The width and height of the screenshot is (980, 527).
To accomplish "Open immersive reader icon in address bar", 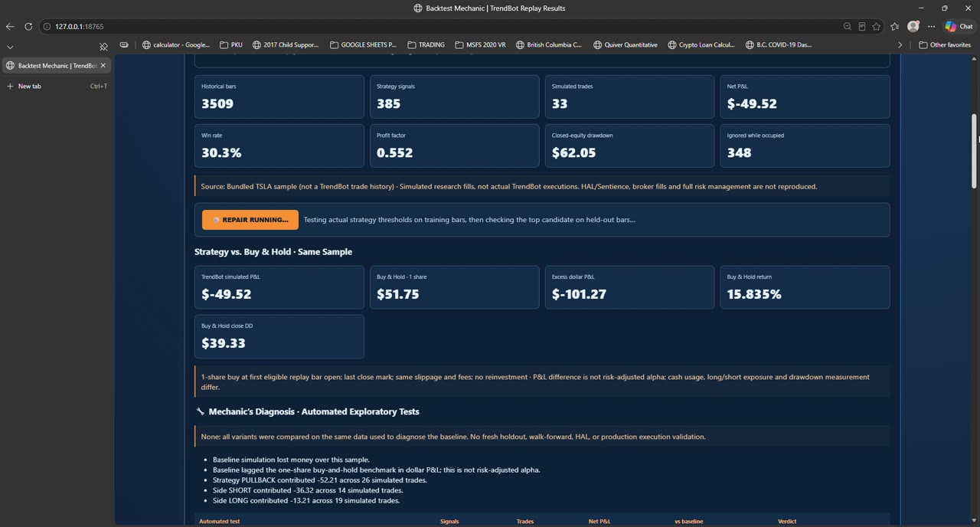I will [x=862, y=26].
